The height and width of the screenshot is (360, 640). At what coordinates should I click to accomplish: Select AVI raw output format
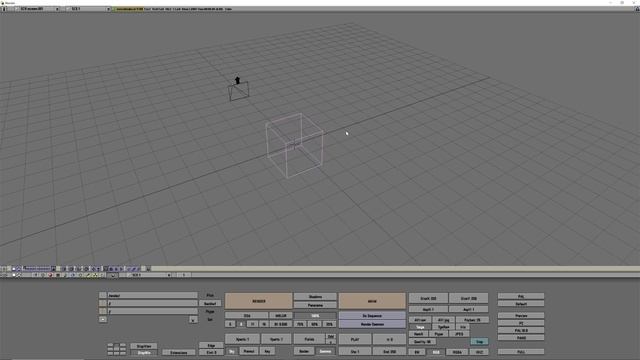tap(420, 320)
